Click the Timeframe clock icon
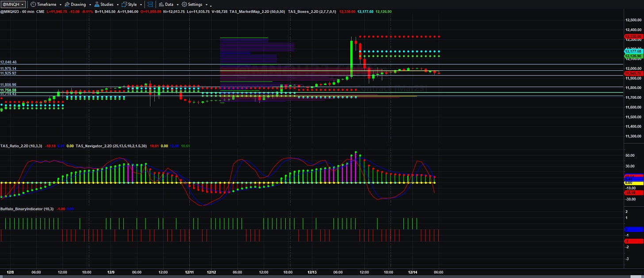This screenshot has height=278, width=644. tap(33, 4)
